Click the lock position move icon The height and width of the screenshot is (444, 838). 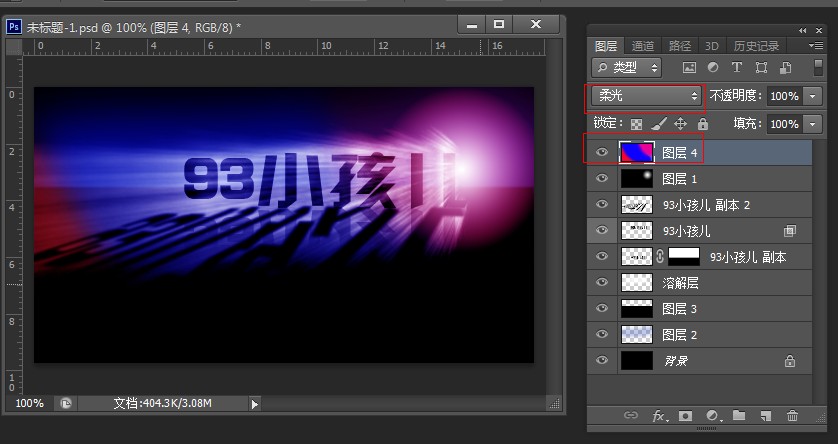coord(680,124)
